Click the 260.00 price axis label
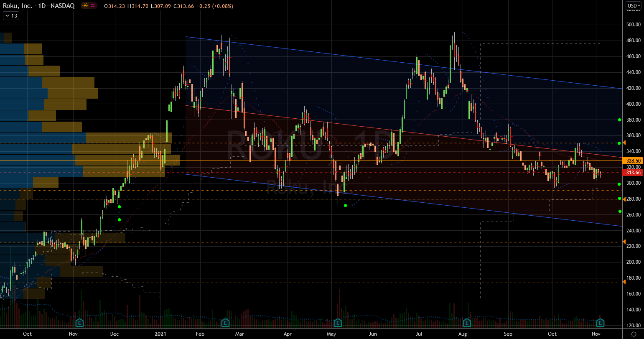Viewport: 644px width, 339px height. pyautogui.click(x=634, y=215)
